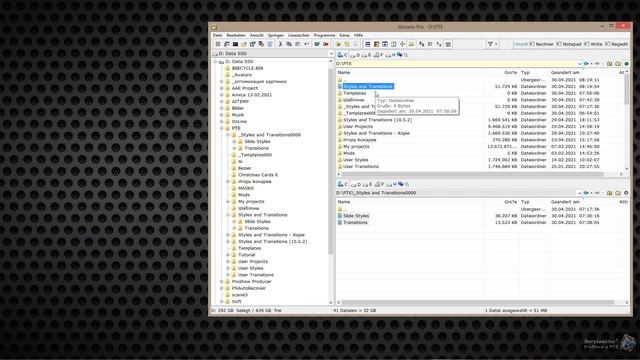The image size is (640, 360).
Task: Select drive C in the _Styles and Transitions0000 pane drive bar
Action: (342, 184)
